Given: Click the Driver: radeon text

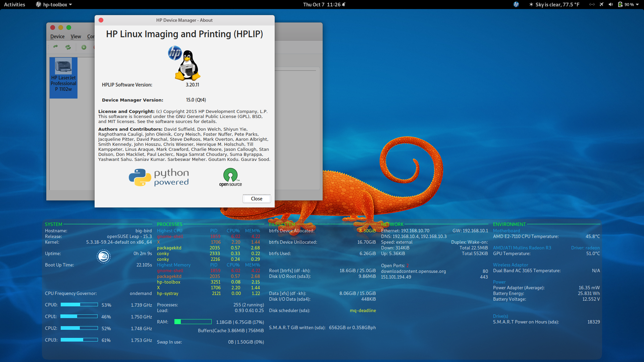Looking at the screenshot, I should tap(586, 248).
